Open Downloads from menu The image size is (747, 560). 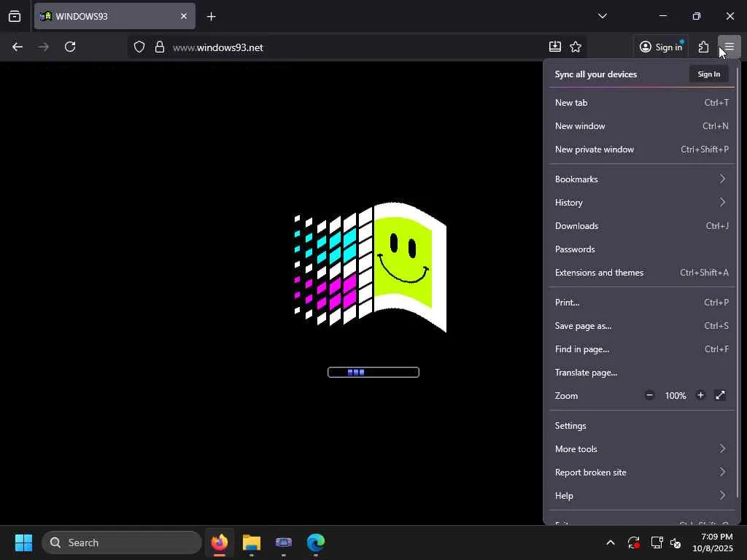(x=642, y=226)
